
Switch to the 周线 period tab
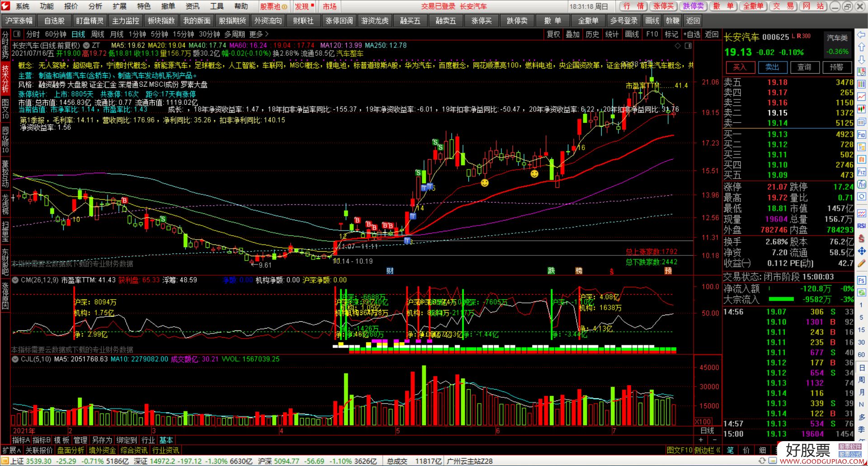pos(98,34)
